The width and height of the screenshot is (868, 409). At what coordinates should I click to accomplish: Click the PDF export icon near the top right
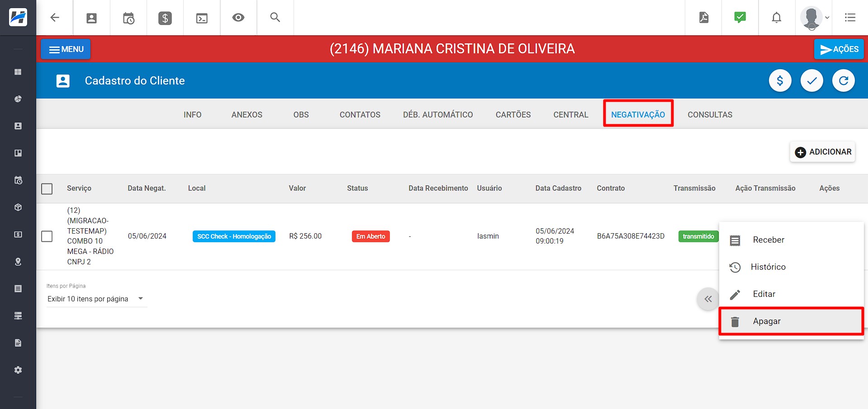(x=703, y=18)
